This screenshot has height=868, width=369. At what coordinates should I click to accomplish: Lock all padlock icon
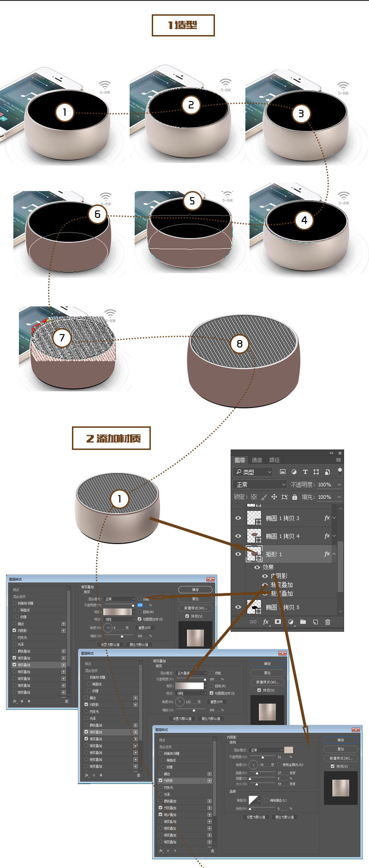click(x=295, y=497)
